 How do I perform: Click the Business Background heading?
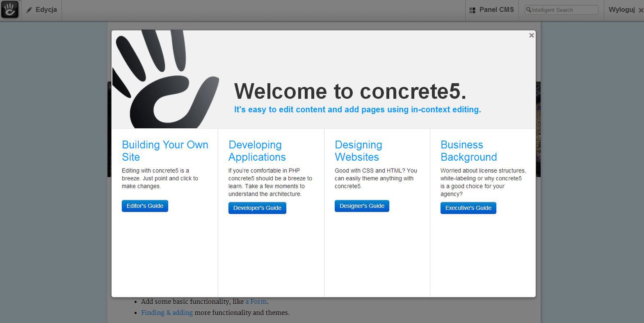pos(468,151)
